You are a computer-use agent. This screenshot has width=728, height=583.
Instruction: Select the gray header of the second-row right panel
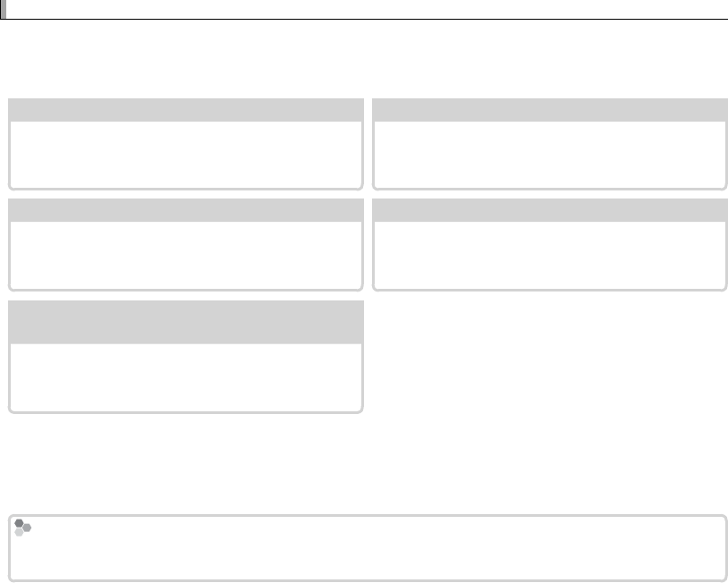[x=550, y=210]
